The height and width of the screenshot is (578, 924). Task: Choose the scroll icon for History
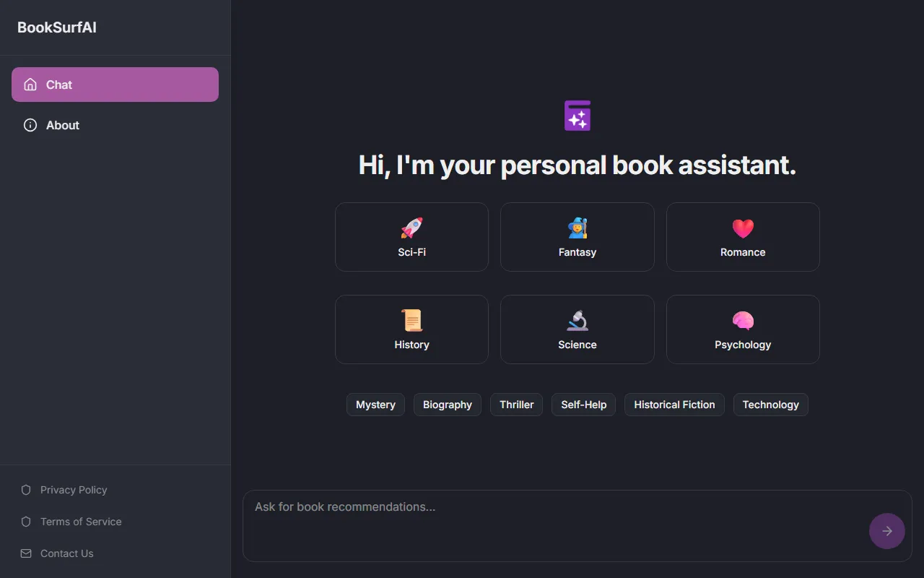411,321
